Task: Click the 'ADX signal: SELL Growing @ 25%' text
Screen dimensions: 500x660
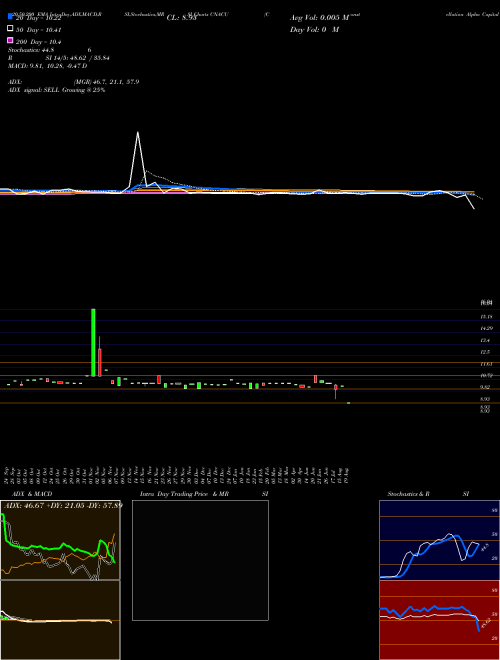Action: [x=56, y=90]
